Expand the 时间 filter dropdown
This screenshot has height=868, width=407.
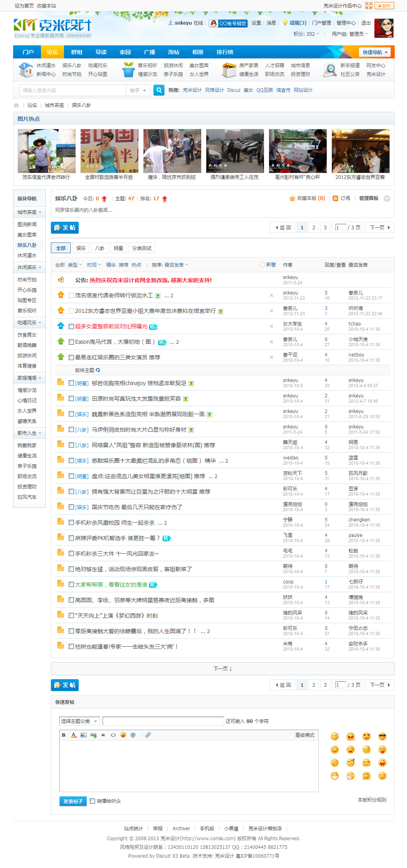[x=94, y=265]
